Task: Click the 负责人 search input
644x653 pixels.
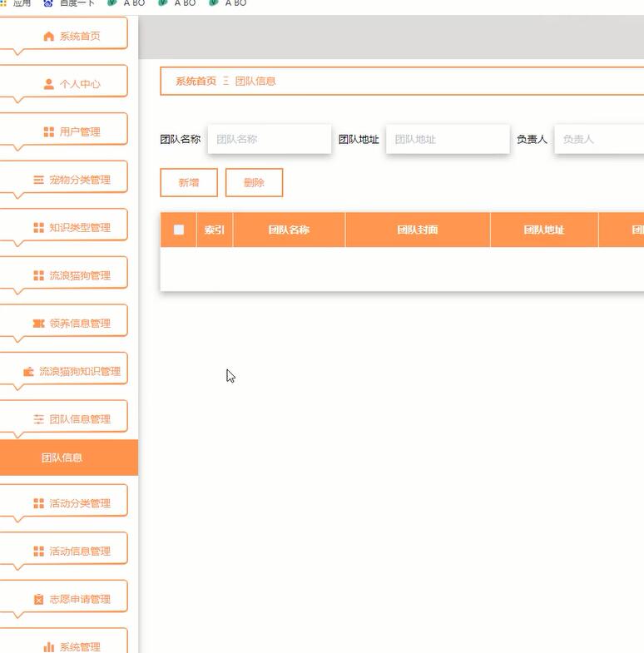Action: click(x=599, y=139)
